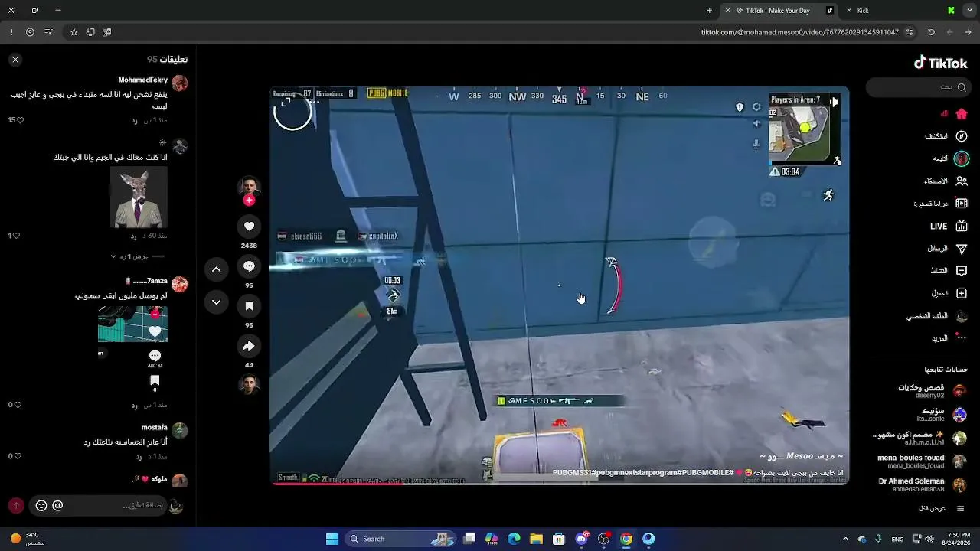Open mostafa's profile name

(x=155, y=428)
